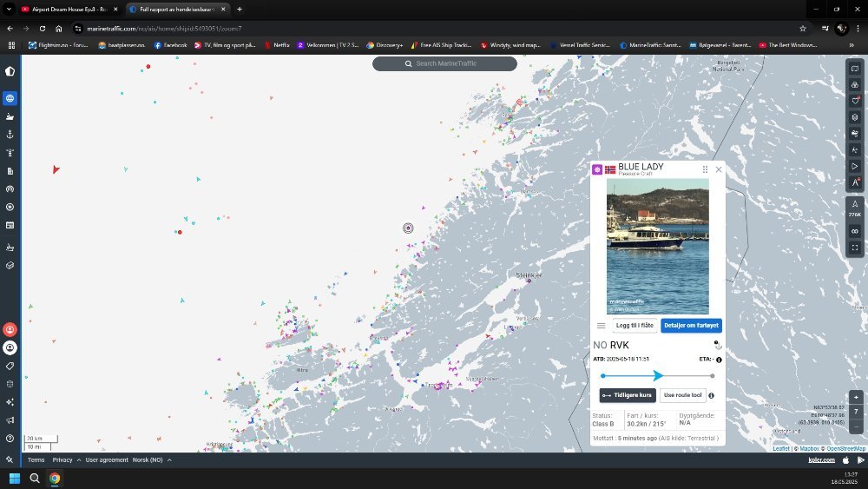Image resolution: width=868 pixels, height=489 pixels.
Task: Open the User agreement link in footer
Action: point(107,459)
